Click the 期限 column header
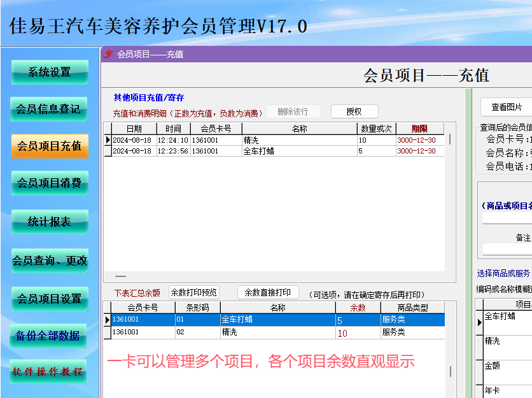Image resolution: width=532 pixels, height=398 pixels. click(420, 129)
